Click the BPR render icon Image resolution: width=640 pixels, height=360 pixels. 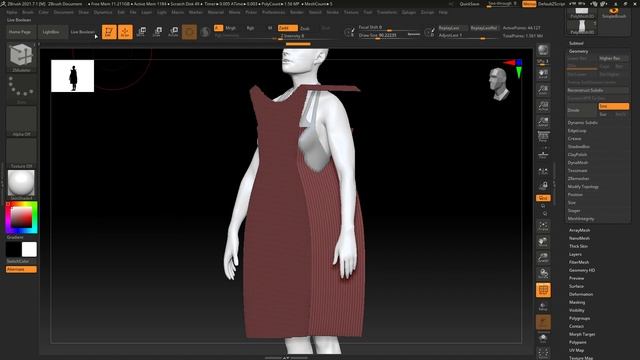tap(543, 50)
